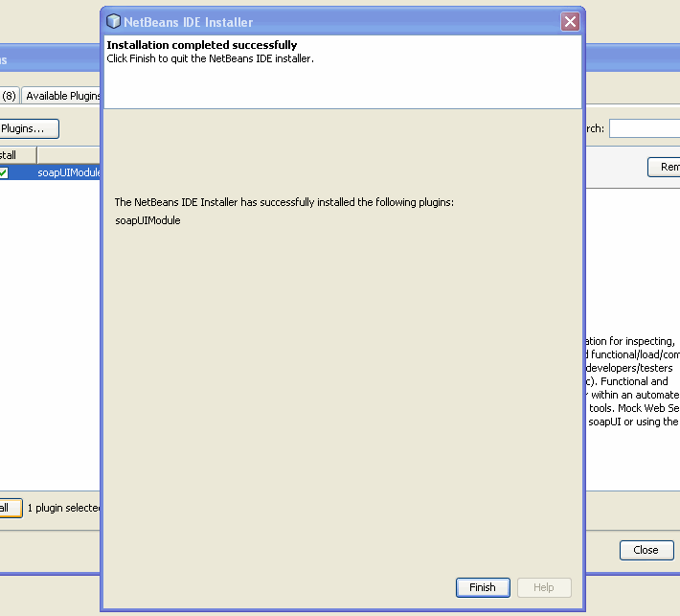Select soapUIModule row in Plugins list
The height and width of the screenshot is (616, 680).
click(x=50, y=172)
